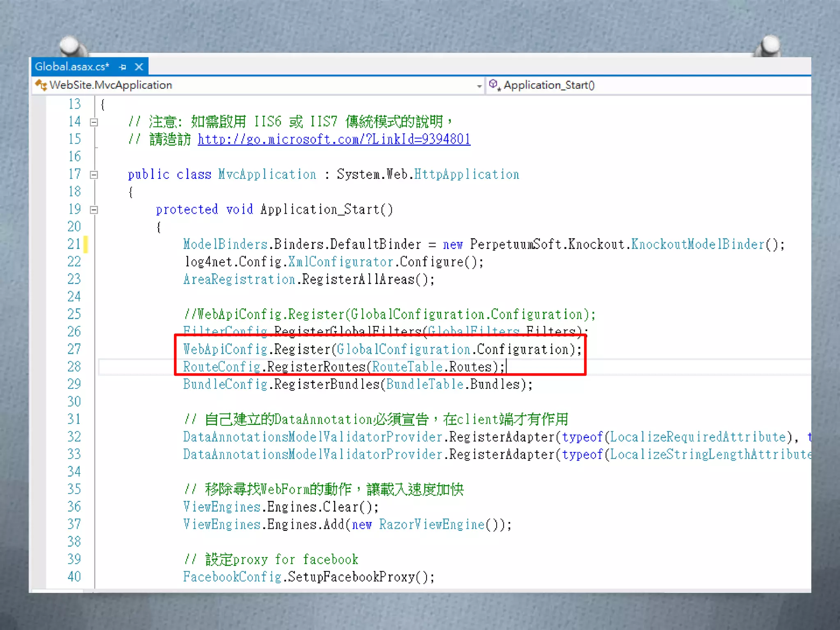840x630 pixels.
Task: Click the BundleConfig identifier on line 29
Action: click(x=225, y=385)
